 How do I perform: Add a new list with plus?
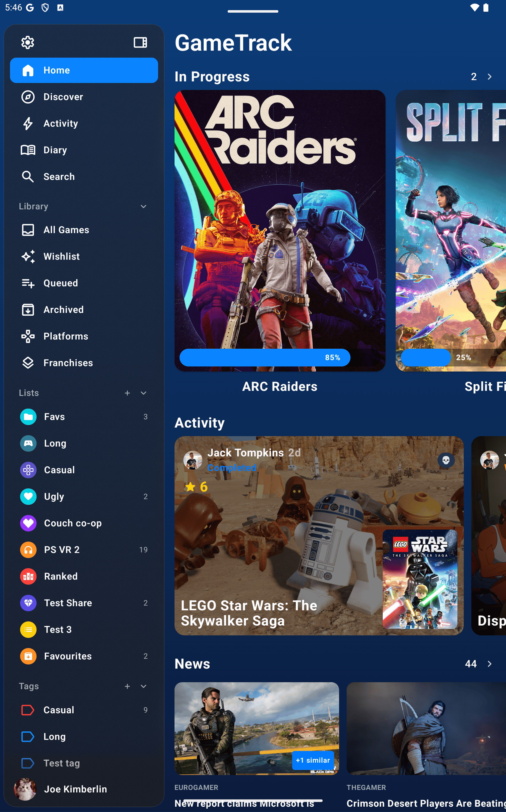pos(127,393)
